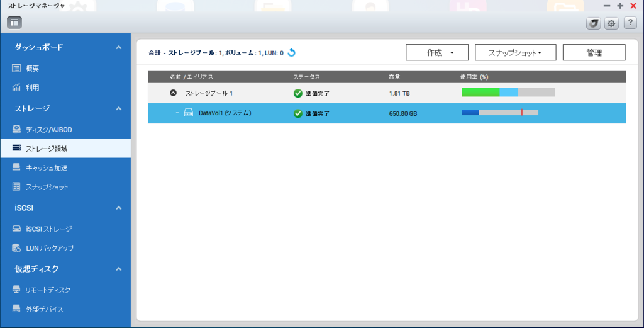Click the 容量 column header
This screenshot has height=328, width=644.
pos(395,77)
